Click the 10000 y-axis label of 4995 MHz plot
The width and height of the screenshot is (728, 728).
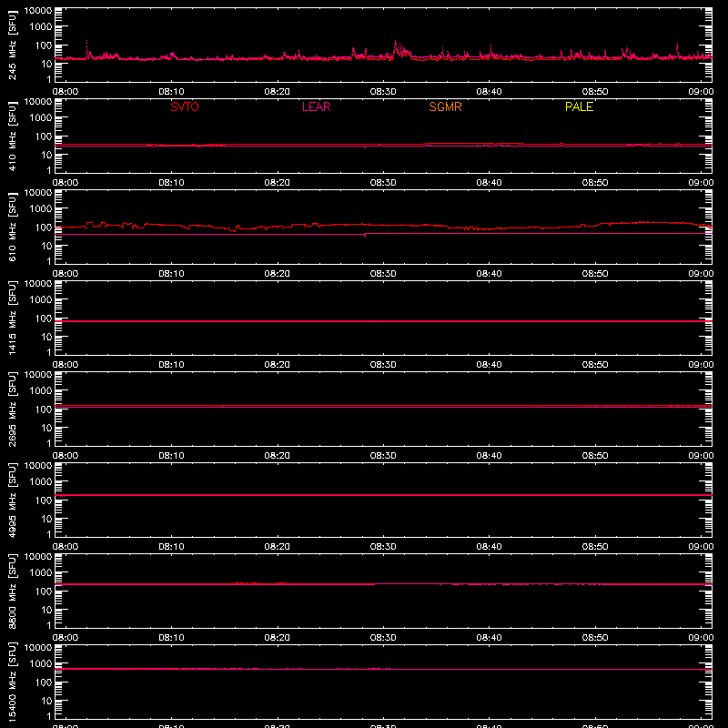point(38,466)
